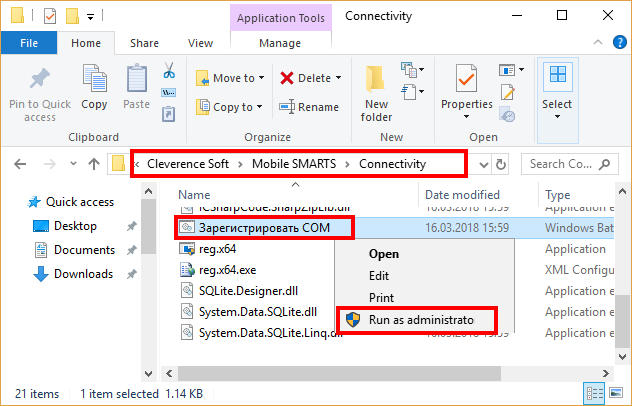Click the Paste shortcut icon
Screen dimensions: 632x406
[168, 114]
